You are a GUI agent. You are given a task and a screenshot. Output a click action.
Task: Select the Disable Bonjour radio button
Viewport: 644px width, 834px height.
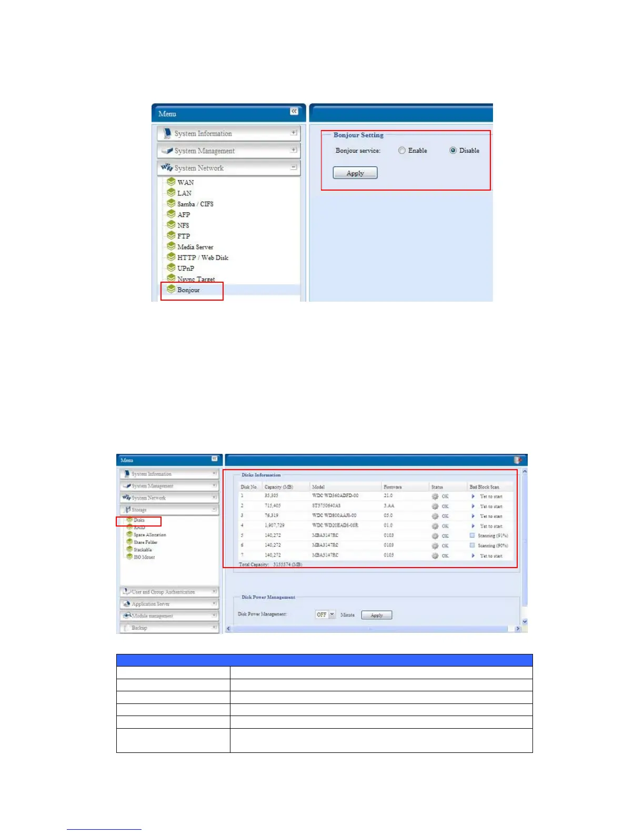(453, 151)
